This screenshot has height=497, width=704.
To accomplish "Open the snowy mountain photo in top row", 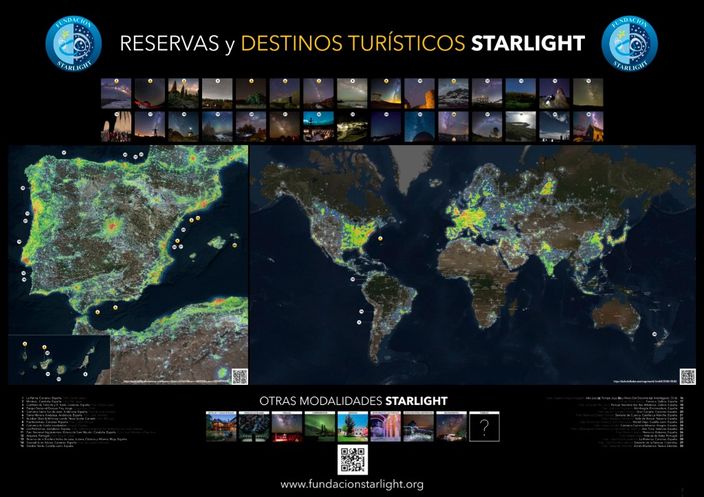I will pos(453,93).
